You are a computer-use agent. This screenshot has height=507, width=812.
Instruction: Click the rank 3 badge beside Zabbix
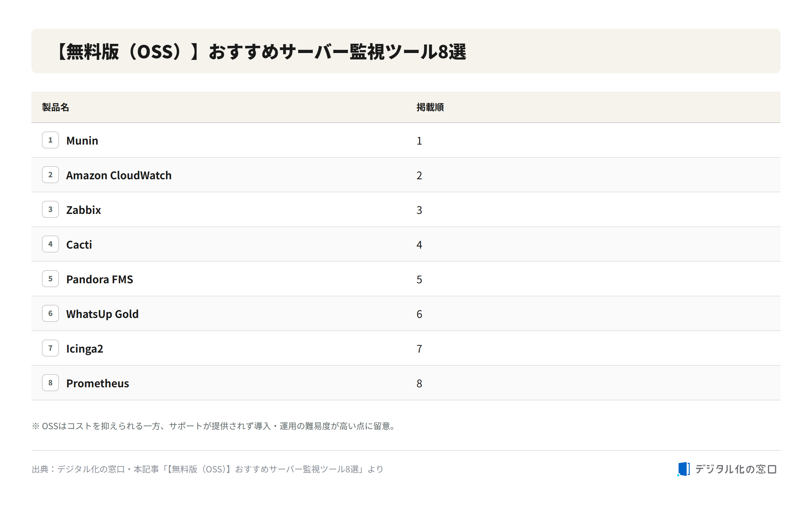click(50, 210)
